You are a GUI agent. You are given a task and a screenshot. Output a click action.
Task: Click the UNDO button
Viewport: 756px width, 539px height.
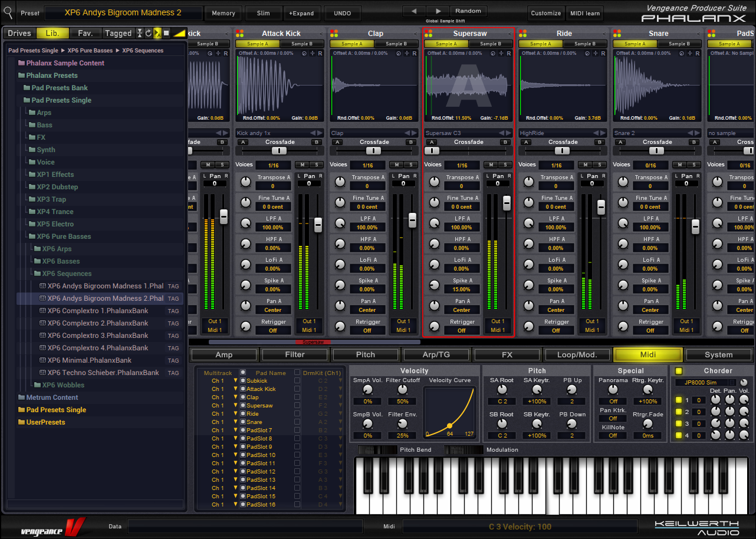(342, 13)
